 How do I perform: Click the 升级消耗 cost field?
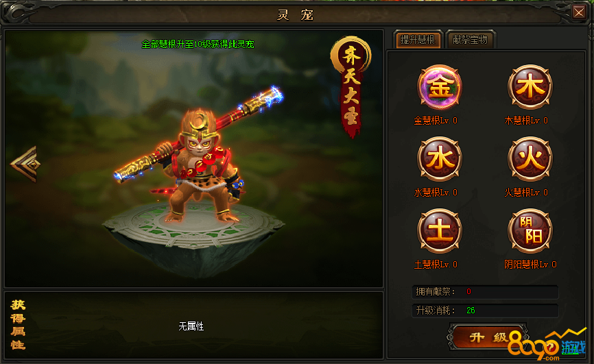coord(485,311)
